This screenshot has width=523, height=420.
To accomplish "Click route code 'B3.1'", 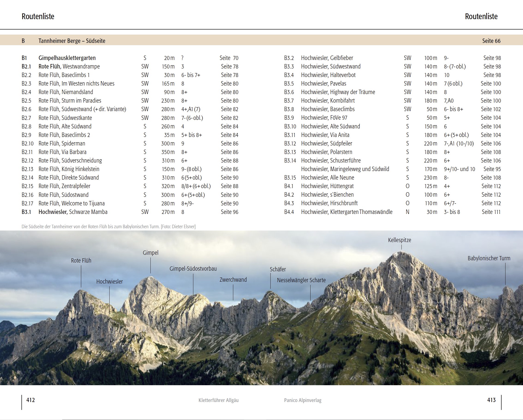I will click(27, 212).
